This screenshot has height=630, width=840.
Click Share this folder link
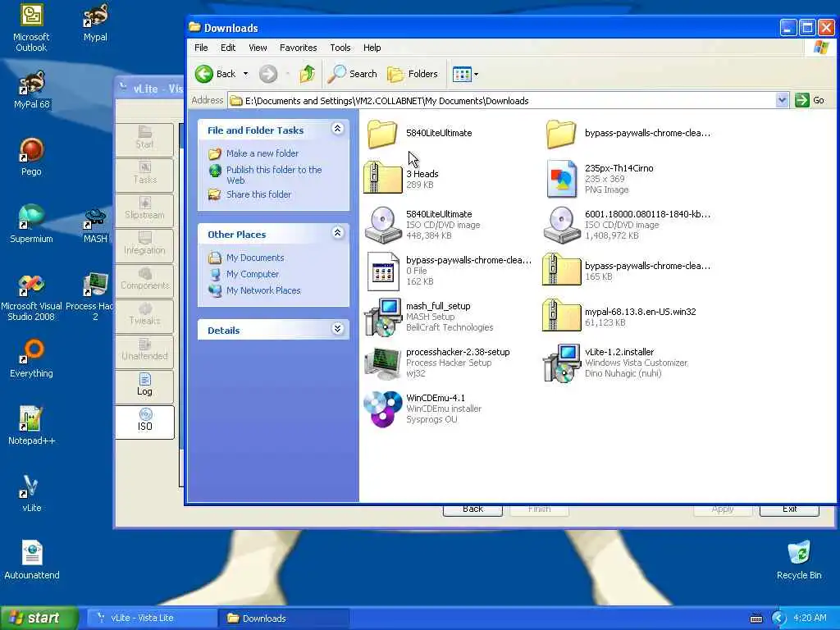(x=258, y=194)
